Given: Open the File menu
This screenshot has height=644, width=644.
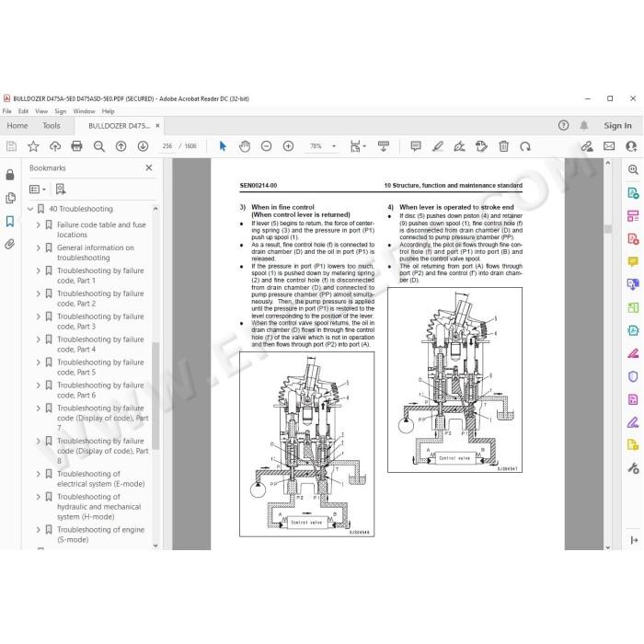Looking at the screenshot, I should 7,111.
